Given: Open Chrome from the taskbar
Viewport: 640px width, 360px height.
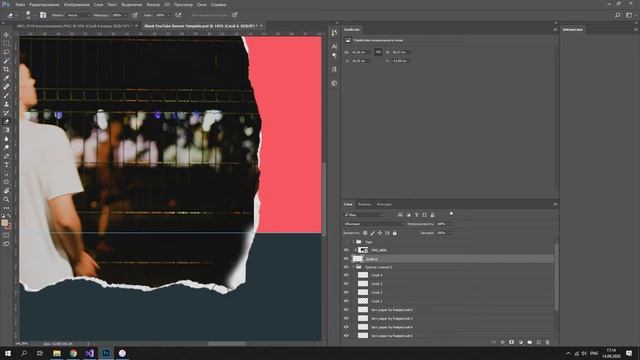Looking at the screenshot, I should [x=73, y=353].
